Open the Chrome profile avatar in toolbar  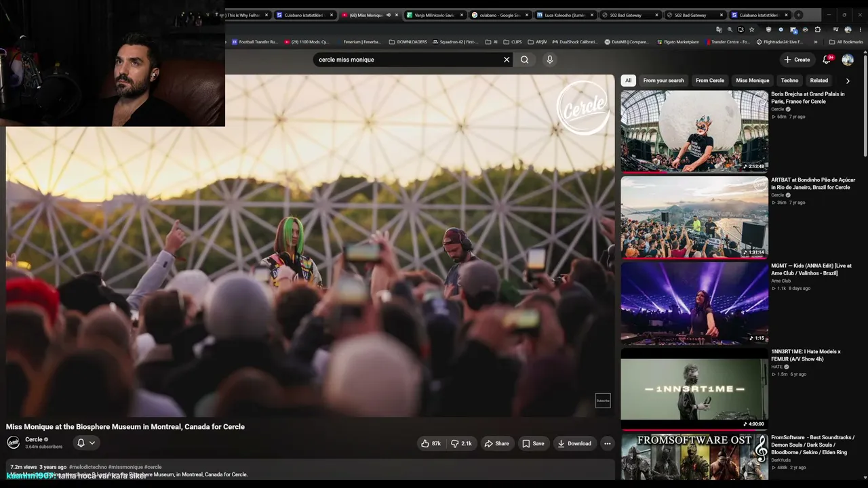[x=848, y=29]
